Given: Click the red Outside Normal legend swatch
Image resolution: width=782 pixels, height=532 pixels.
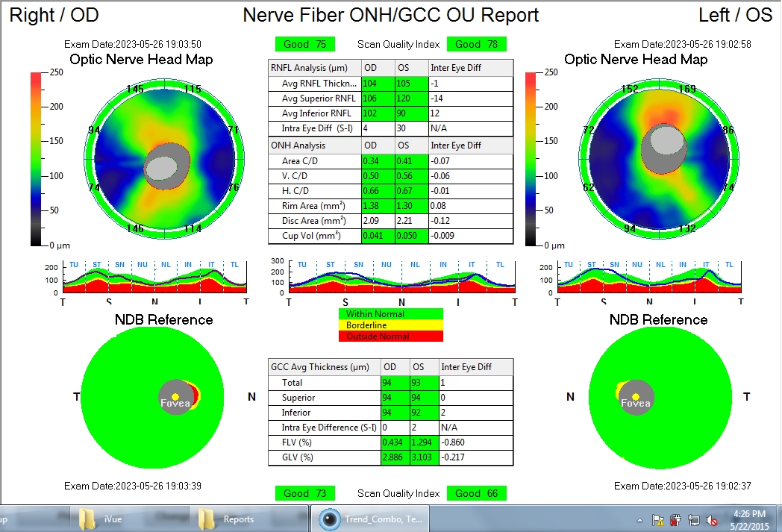Looking at the screenshot, I should (x=390, y=337).
